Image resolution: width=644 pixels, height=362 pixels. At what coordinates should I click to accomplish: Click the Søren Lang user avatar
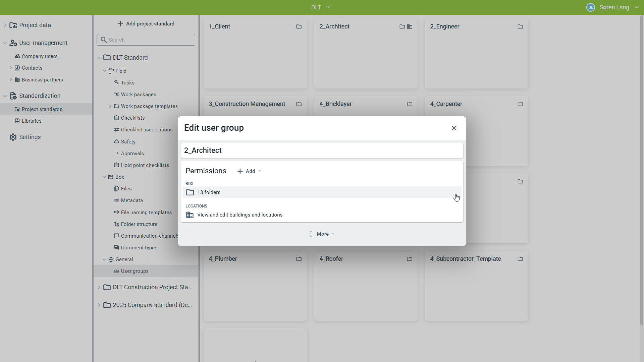coord(590,7)
